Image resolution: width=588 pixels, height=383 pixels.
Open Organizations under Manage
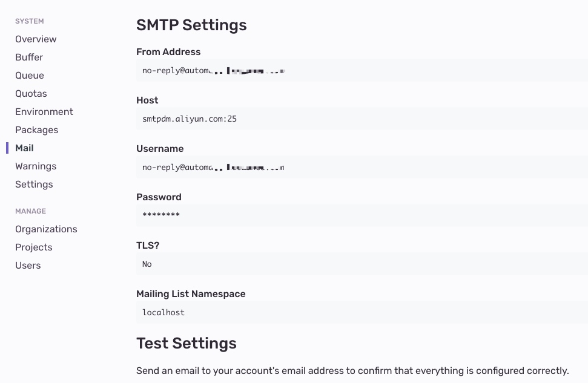click(46, 229)
